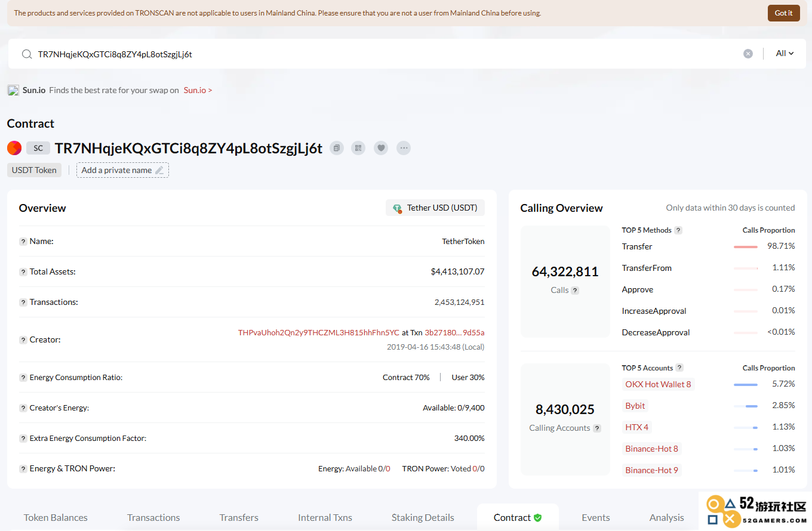Screen dimensions: 812x531
Task: Click the $4,413,107.07 total assets value
Action: coord(457,272)
